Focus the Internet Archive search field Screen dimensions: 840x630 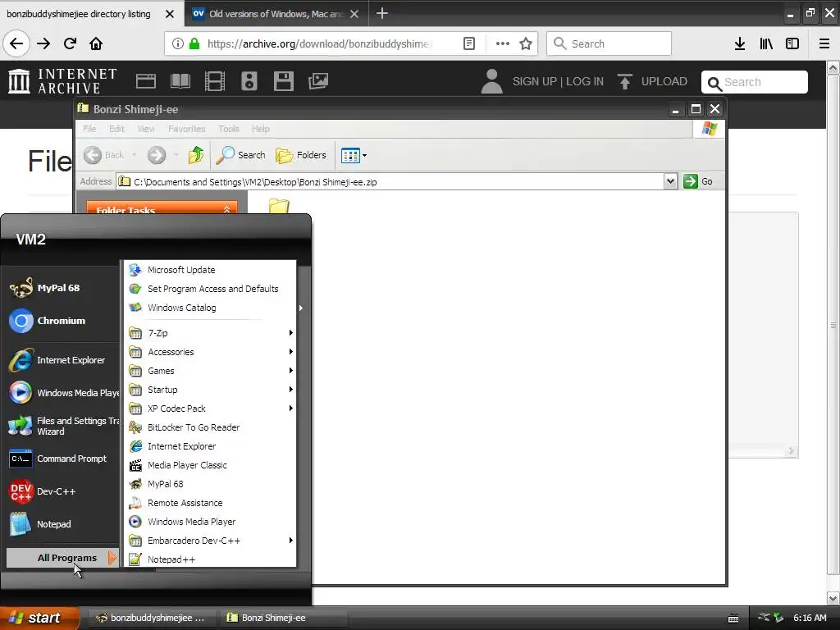coord(755,82)
